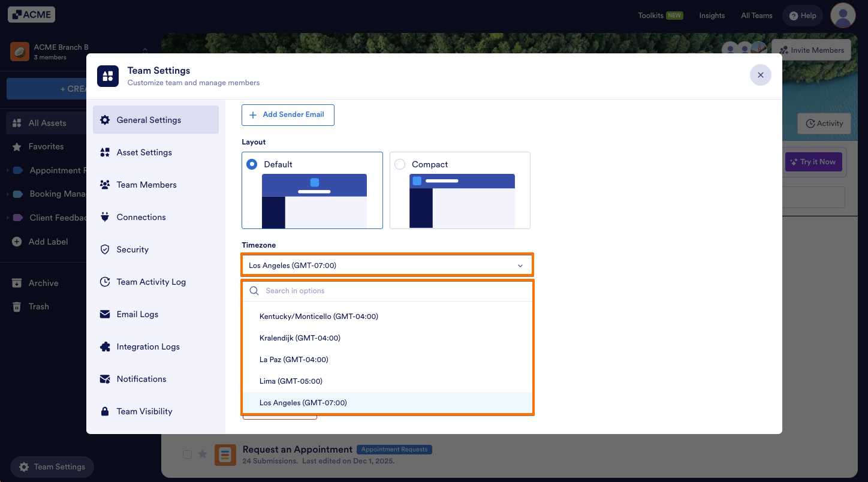Click the Team Members people icon

click(x=105, y=185)
